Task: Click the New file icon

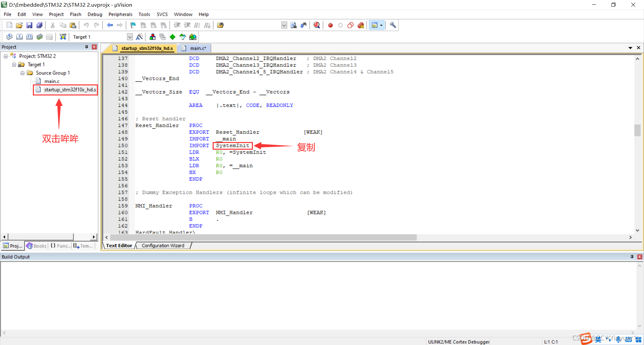Action: coord(9,25)
